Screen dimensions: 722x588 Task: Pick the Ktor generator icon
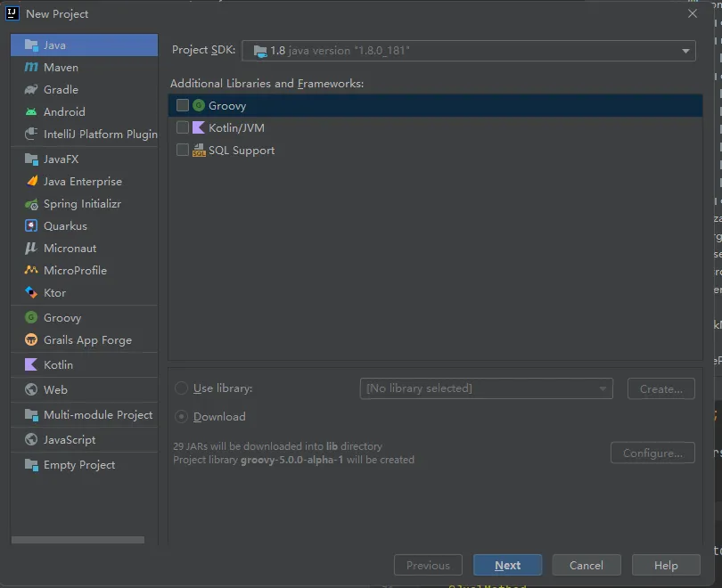click(x=31, y=293)
